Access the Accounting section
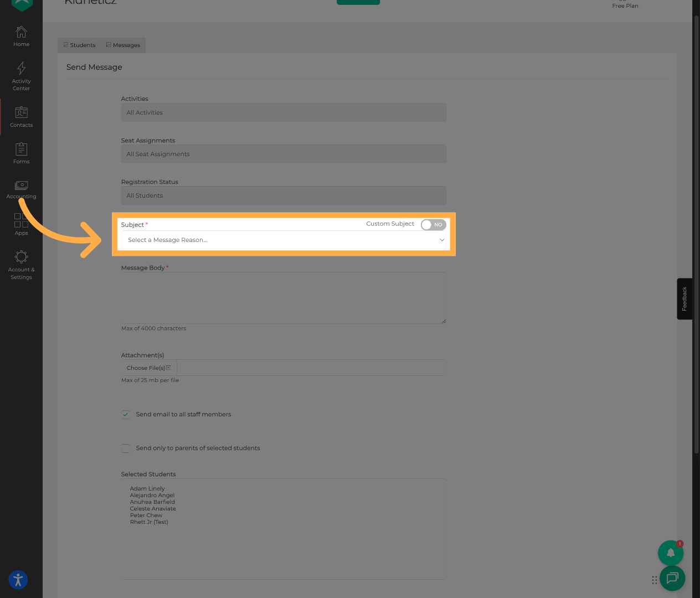The width and height of the screenshot is (700, 598). tap(21, 189)
